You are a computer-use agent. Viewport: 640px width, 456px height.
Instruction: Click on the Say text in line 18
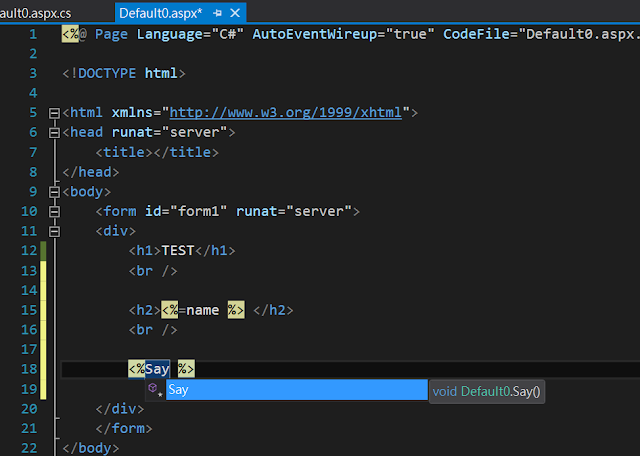[x=157, y=369]
